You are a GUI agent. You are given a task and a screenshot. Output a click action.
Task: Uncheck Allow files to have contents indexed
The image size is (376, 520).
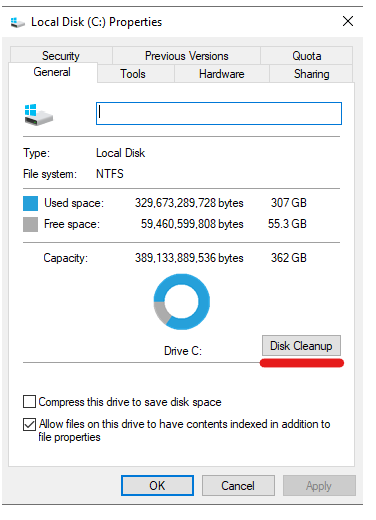pyautogui.click(x=29, y=424)
